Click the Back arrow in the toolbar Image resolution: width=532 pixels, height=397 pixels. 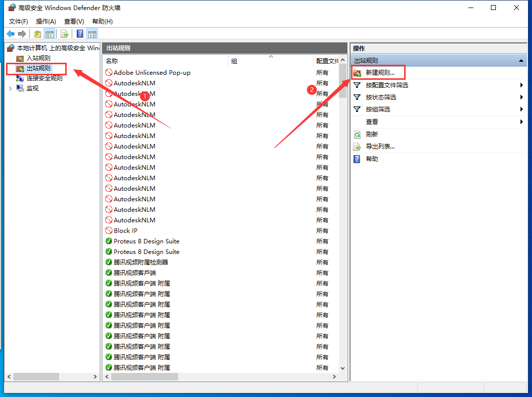[11, 34]
